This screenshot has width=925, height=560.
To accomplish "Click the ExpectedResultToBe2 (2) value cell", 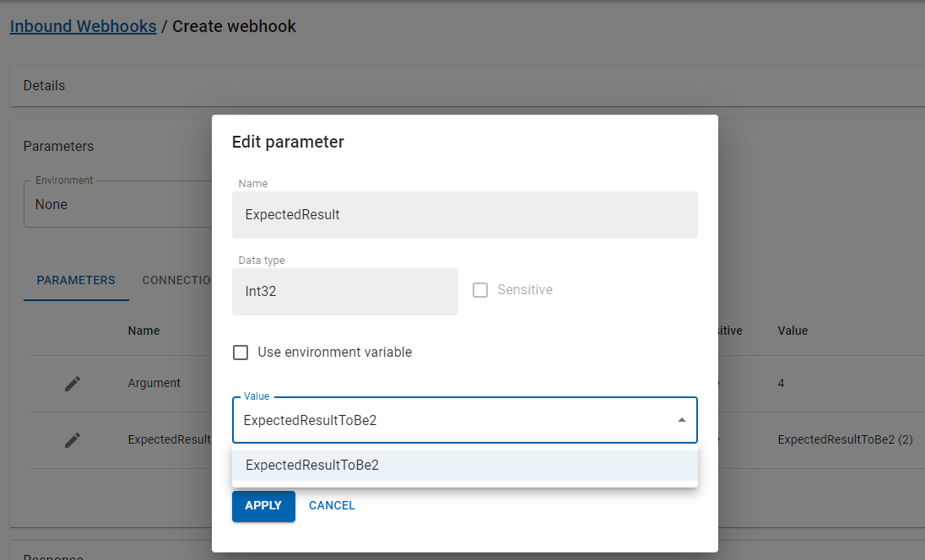I will click(845, 440).
